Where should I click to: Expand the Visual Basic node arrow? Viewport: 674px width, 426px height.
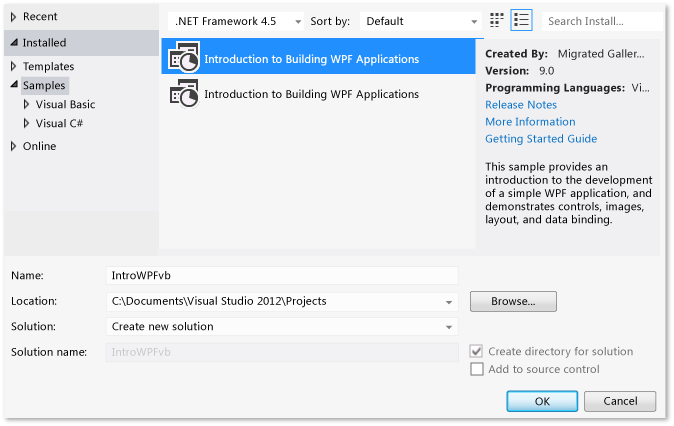(26, 104)
